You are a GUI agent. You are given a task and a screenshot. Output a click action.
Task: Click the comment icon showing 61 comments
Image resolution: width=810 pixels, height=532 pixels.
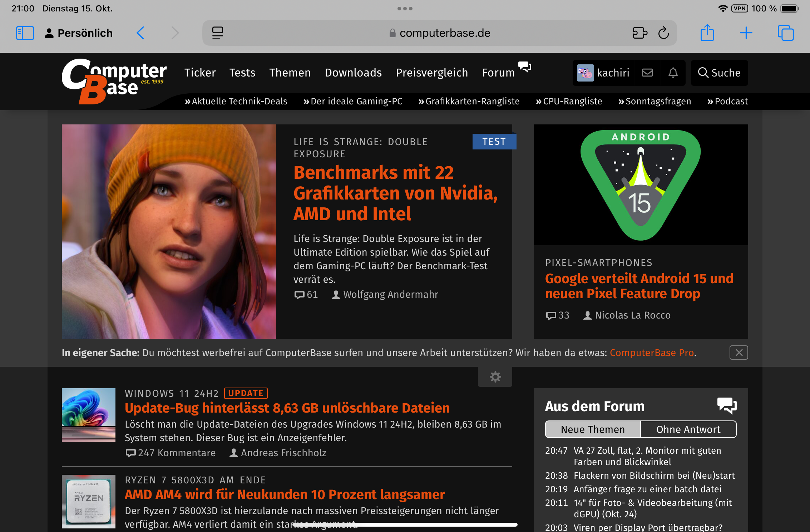coord(300,294)
